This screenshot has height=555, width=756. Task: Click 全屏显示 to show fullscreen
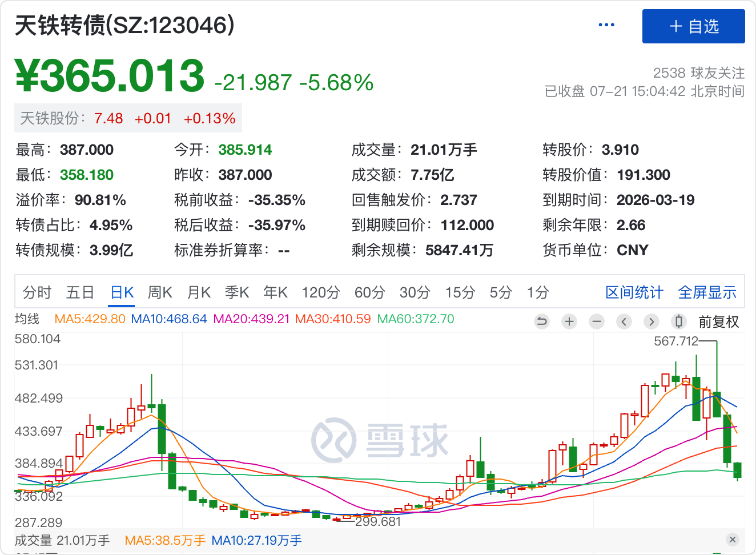click(x=707, y=293)
